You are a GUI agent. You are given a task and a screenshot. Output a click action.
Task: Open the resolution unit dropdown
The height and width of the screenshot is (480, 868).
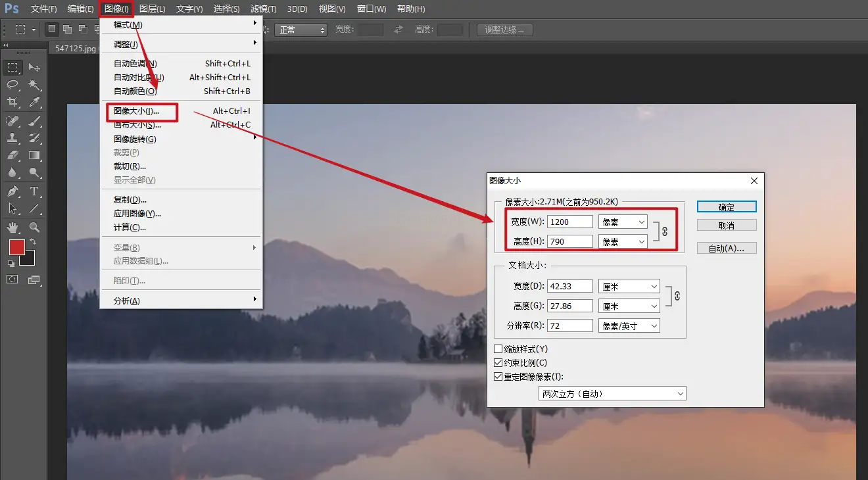pos(629,326)
